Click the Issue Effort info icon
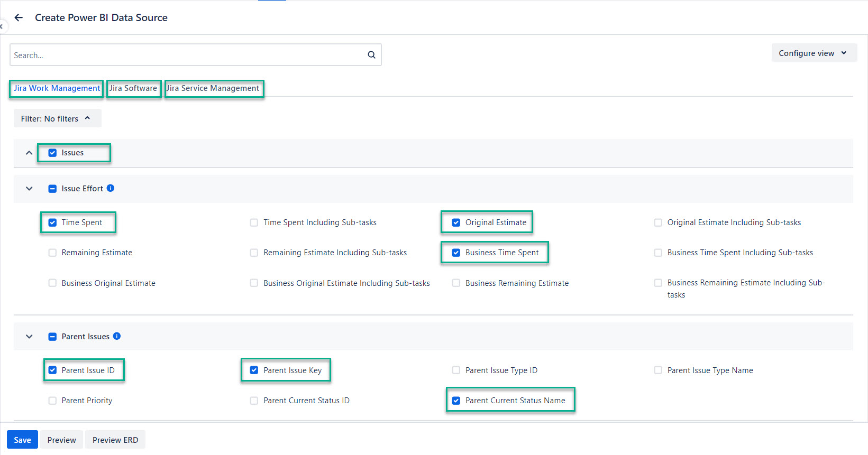The width and height of the screenshot is (868, 455). pos(111,188)
